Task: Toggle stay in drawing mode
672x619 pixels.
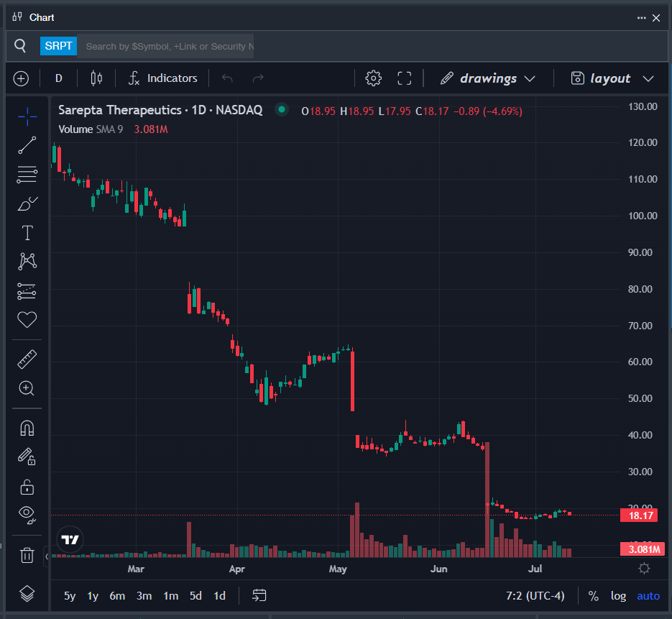Action: [27, 457]
